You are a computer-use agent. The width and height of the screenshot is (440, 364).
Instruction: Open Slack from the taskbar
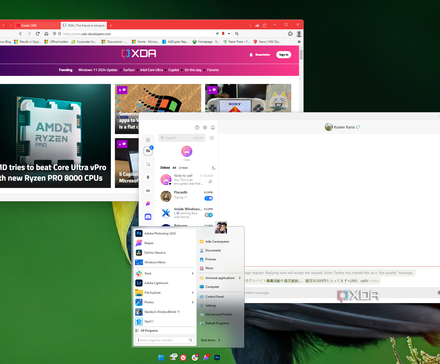click(195, 358)
